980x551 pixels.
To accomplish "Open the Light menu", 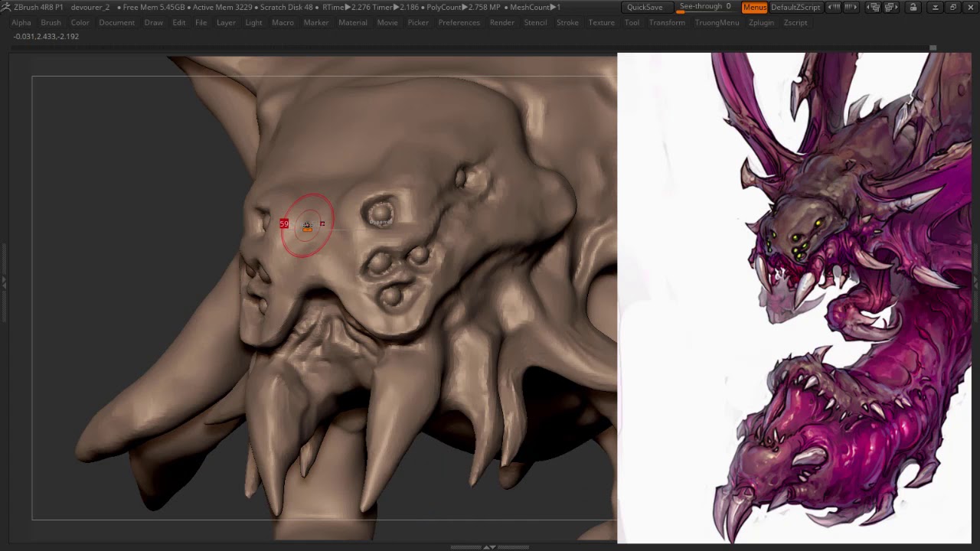I will click(253, 22).
